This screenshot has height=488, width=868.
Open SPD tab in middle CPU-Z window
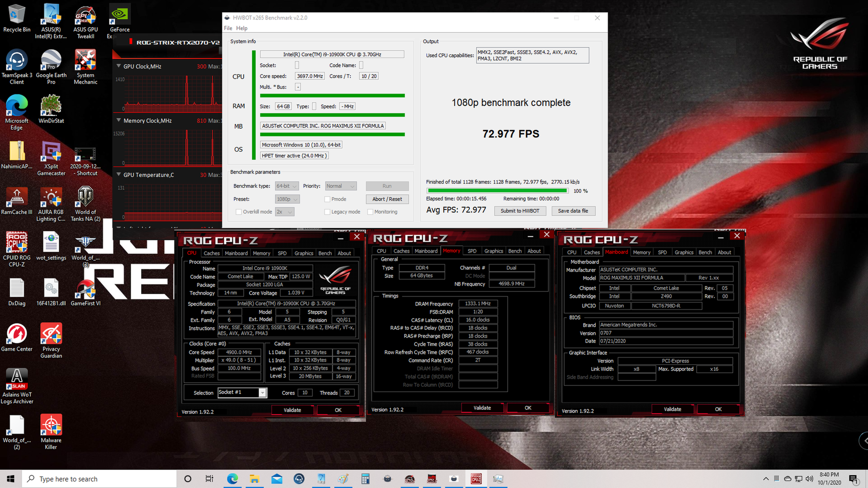pos(472,251)
